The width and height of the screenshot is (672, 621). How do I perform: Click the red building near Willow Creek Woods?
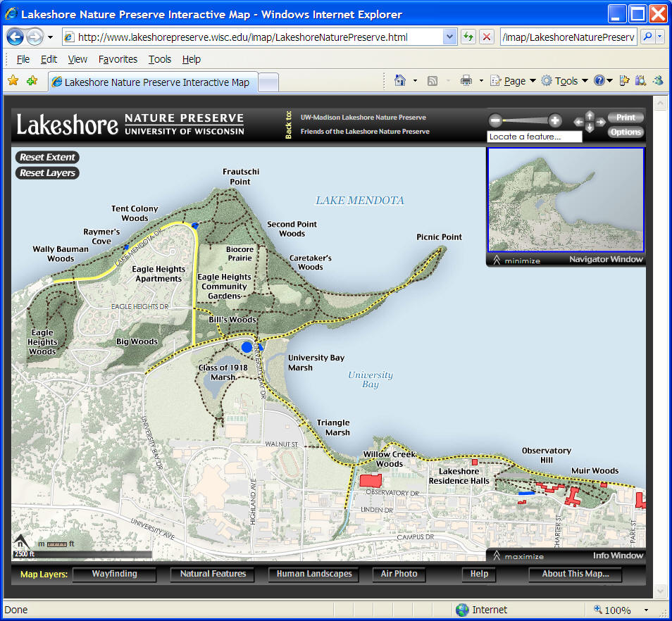(371, 480)
